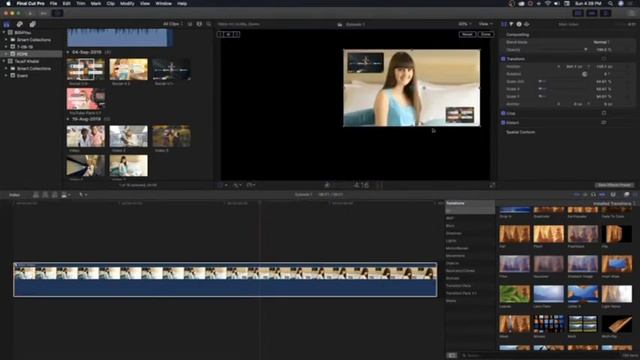This screenshot has height=360, width=640.
Task: Open the Libraries sidebar
Action: click(7, 24)
